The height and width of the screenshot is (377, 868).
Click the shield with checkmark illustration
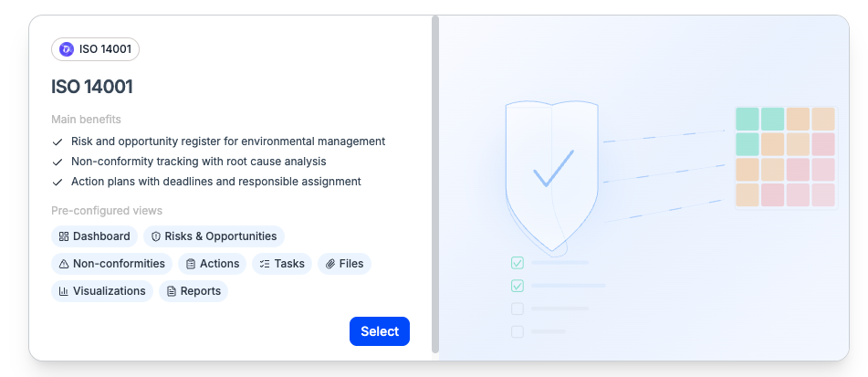552,177
